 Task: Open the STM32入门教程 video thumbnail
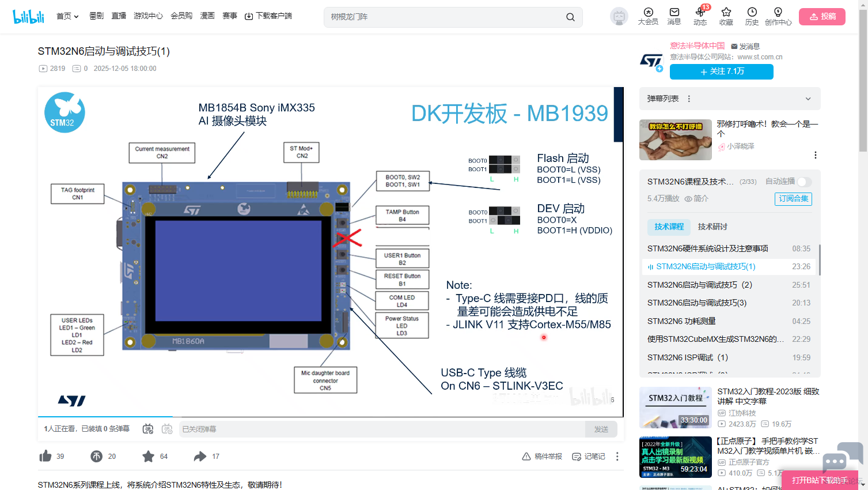[676, 407]
